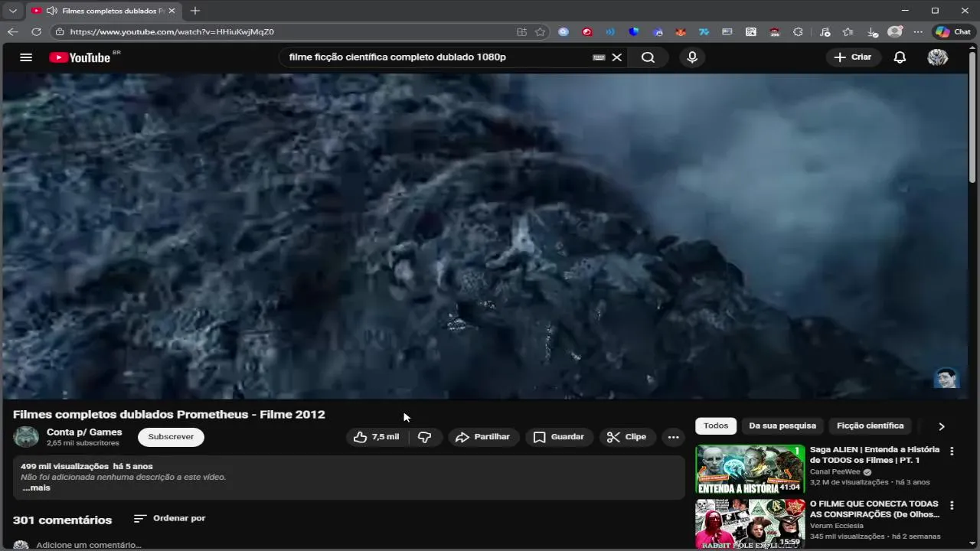Open the Criar create menu
This screenshot has width=980, height=551.
(853, 57)
